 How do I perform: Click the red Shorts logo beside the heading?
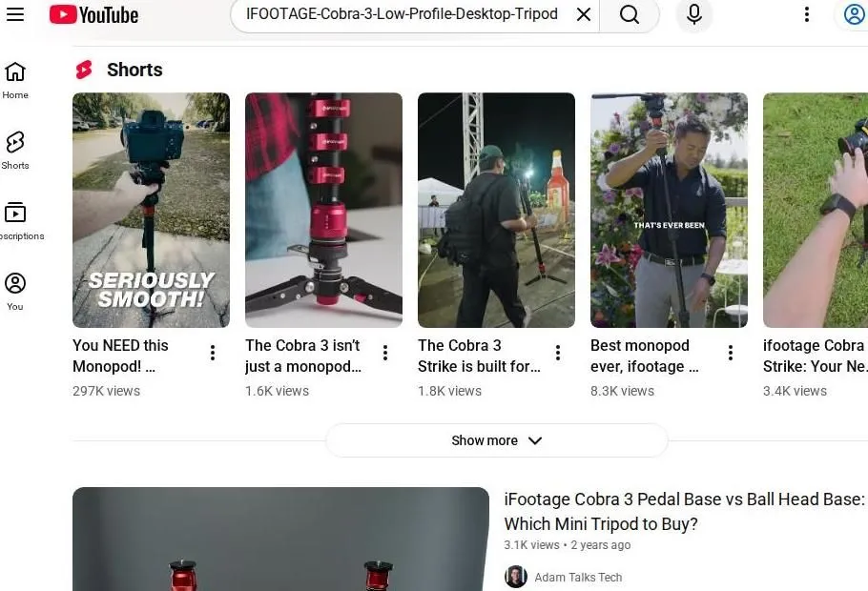[84, 69]
